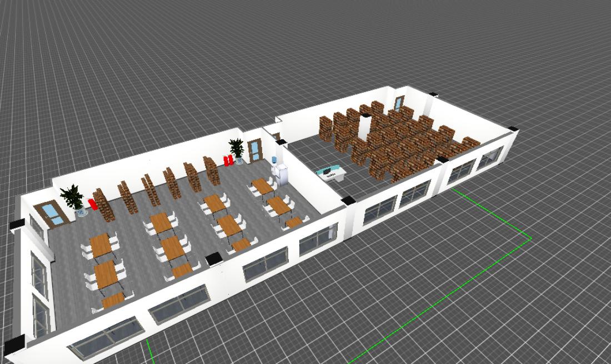Select the white pillar among the bookshelf stacks

365,127
